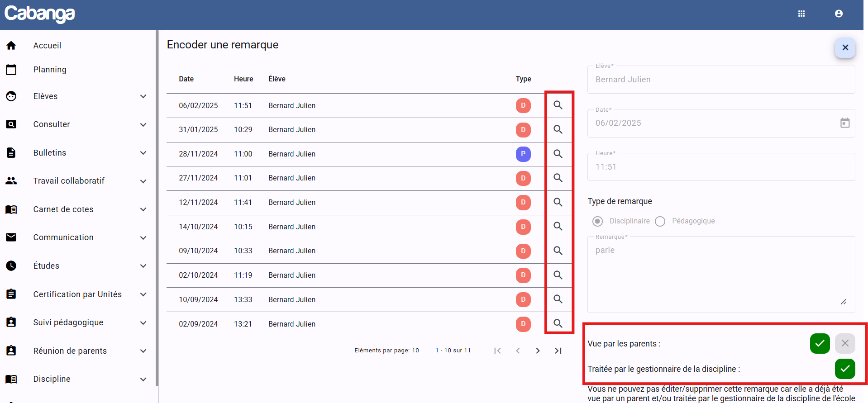
Task: Jump to the last page of remarks
Action: click(x=558, y=351)
